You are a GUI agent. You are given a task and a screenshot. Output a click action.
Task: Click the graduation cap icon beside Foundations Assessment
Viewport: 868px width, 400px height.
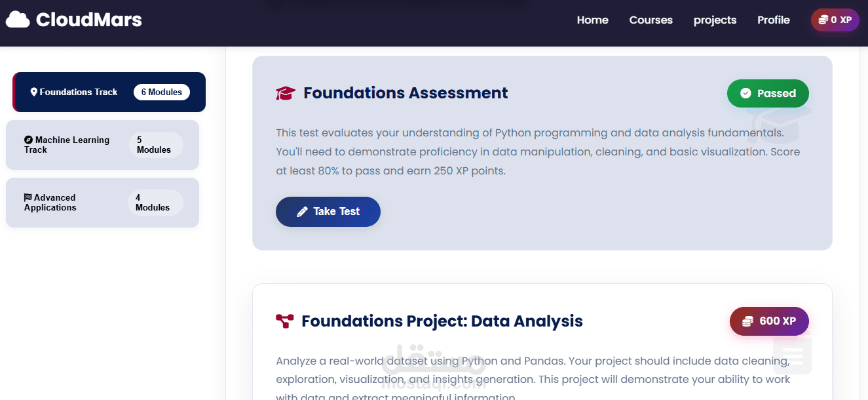pos(286,93)
